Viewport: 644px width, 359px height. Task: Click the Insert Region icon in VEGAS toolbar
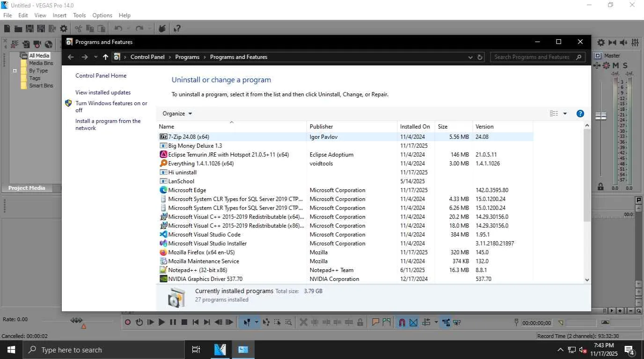(386, 322)
